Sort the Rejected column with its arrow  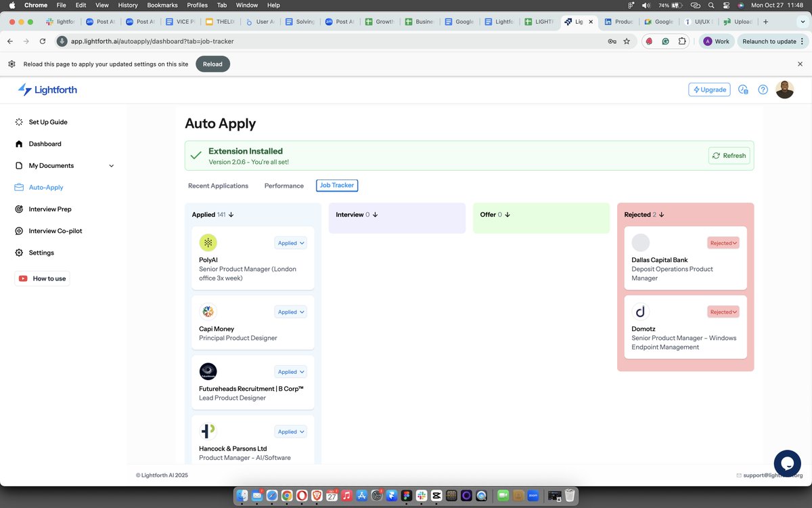pos(662,215)
